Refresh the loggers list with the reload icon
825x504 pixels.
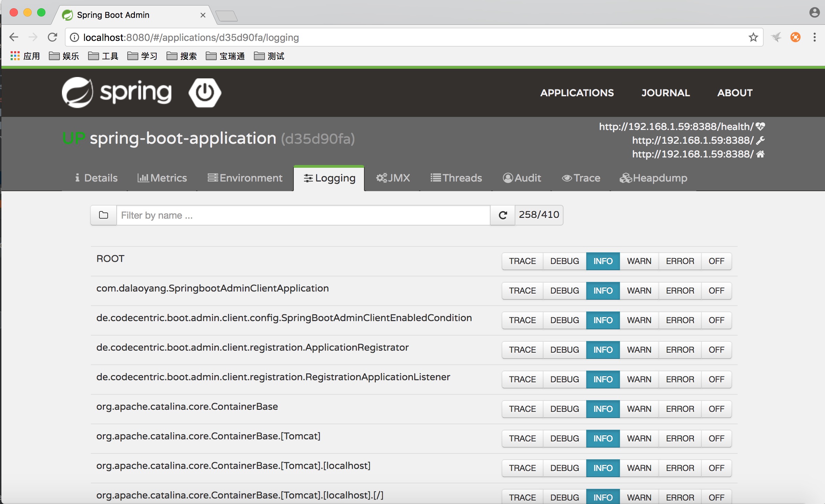(x=503, y=215)
